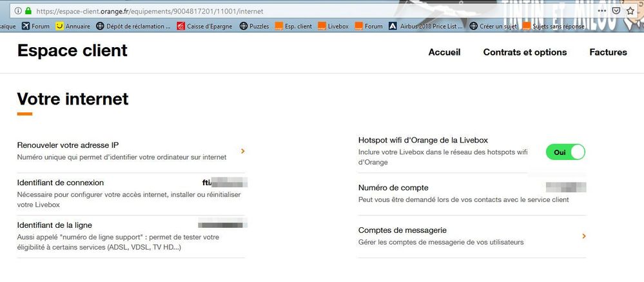The height and width of the screenshot is (282, 644).
Task: Click the blurred Numéro de compte value
Action: coord(566,187)
